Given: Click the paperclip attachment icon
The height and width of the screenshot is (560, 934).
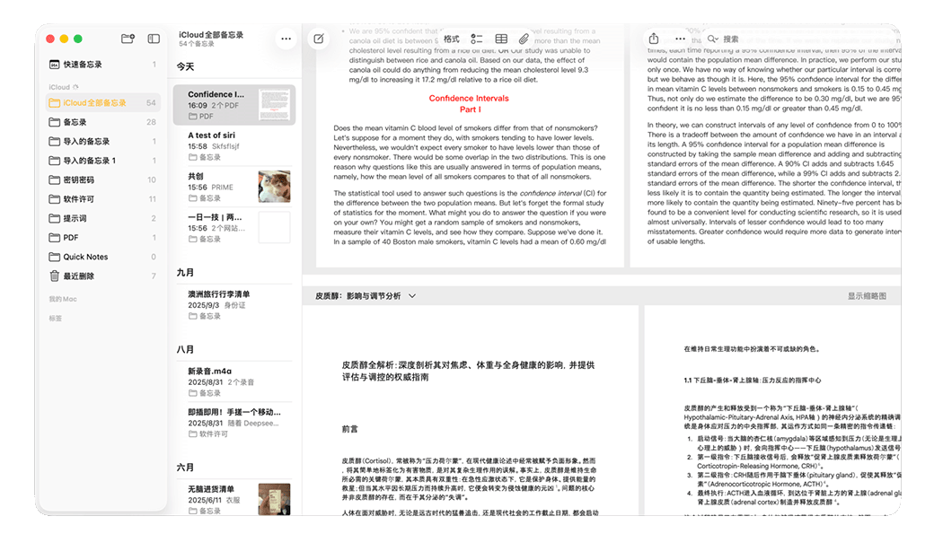Looking at the screenshot, I should [x=524, y=39].
